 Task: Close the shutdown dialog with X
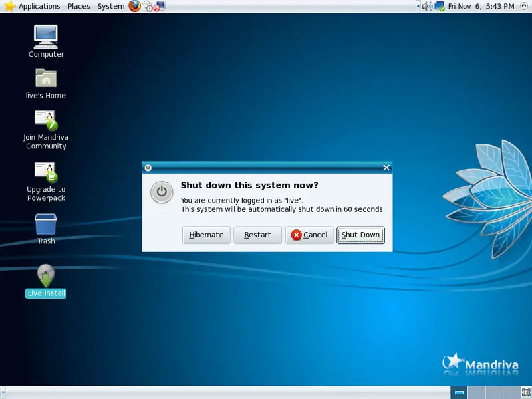coord(386,168)
